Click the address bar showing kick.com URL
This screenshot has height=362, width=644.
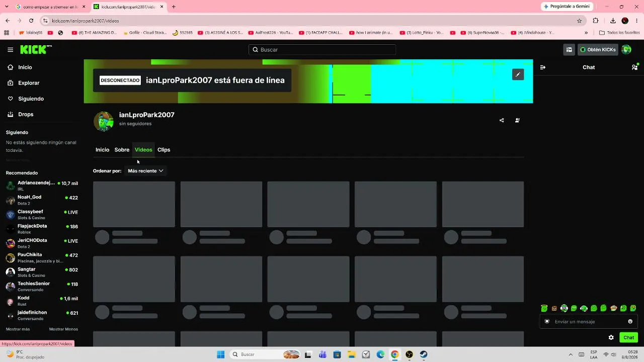tap(312, 21)
